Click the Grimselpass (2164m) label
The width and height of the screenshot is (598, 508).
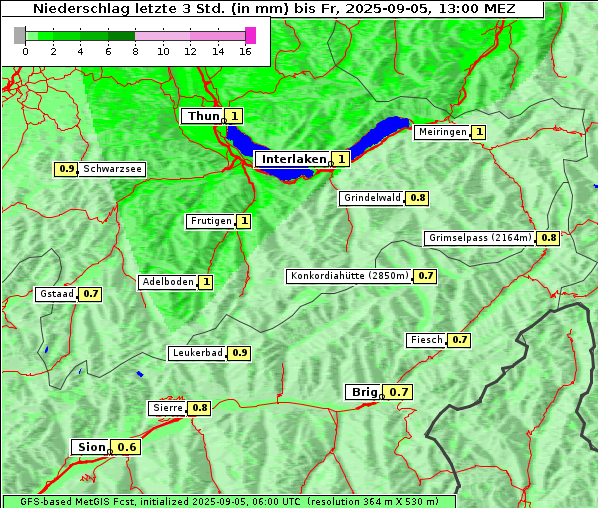[x=479, y=238]
